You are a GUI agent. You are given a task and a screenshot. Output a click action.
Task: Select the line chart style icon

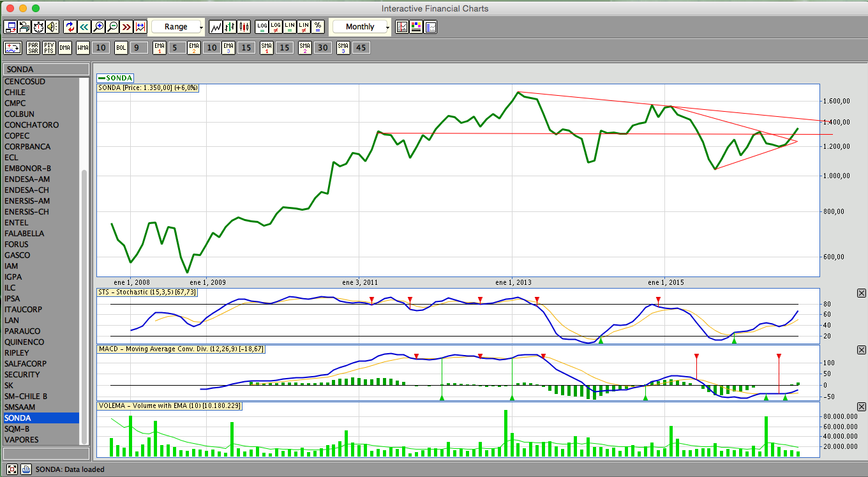pyautogui.click(x=216, y=27)
